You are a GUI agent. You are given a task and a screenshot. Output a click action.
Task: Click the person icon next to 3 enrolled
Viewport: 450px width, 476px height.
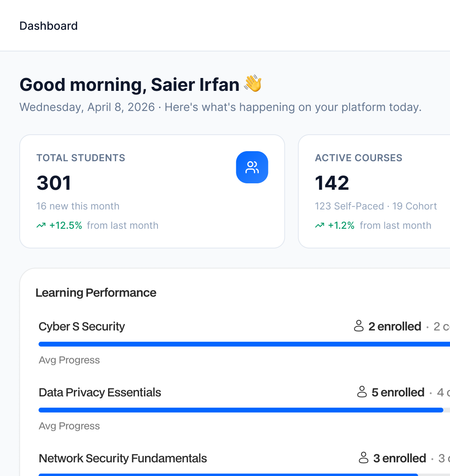(x=363, y=458)
